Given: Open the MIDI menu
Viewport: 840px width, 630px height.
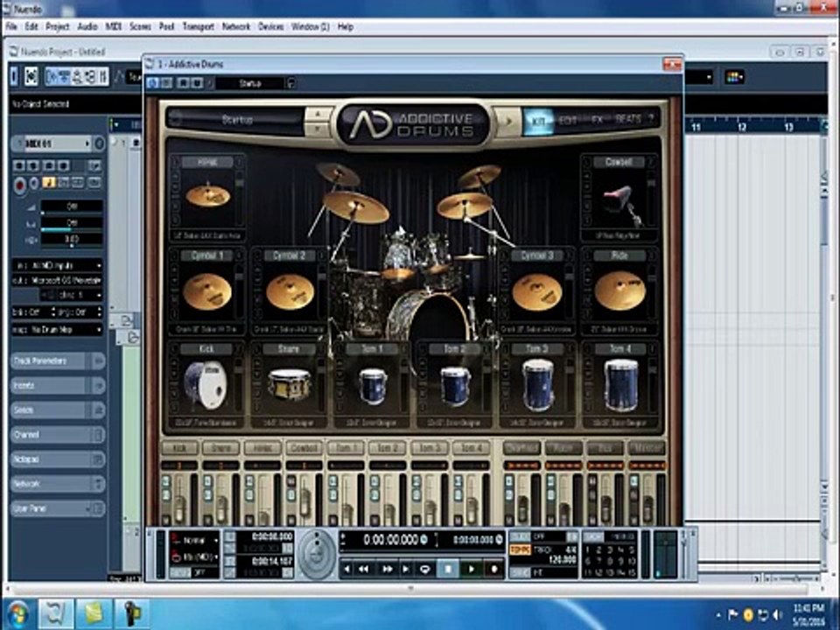Looking at the screenshot, I should tap(113, 26).
